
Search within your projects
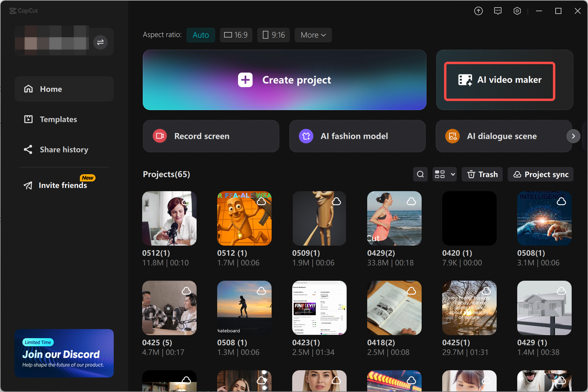(420, 174)
